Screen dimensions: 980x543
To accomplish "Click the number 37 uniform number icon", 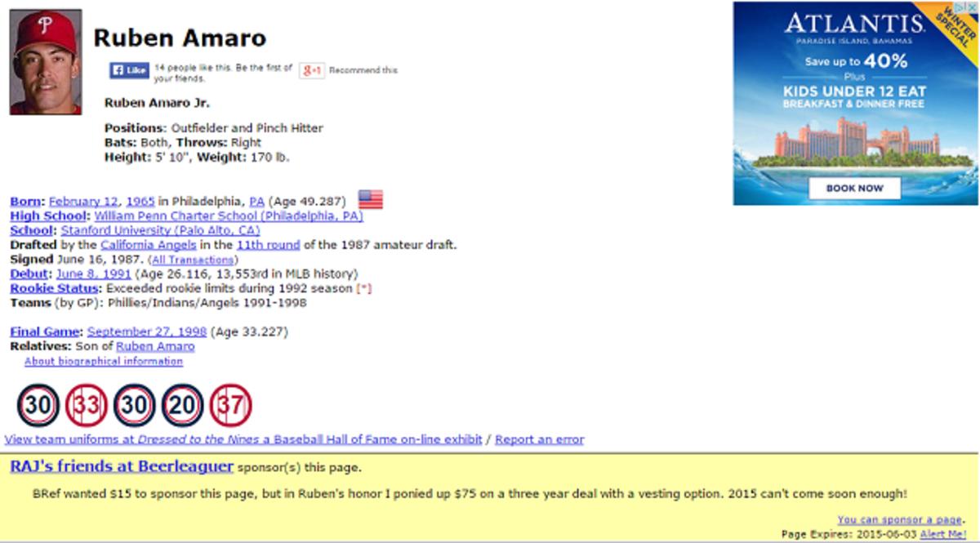I will 231,405.
